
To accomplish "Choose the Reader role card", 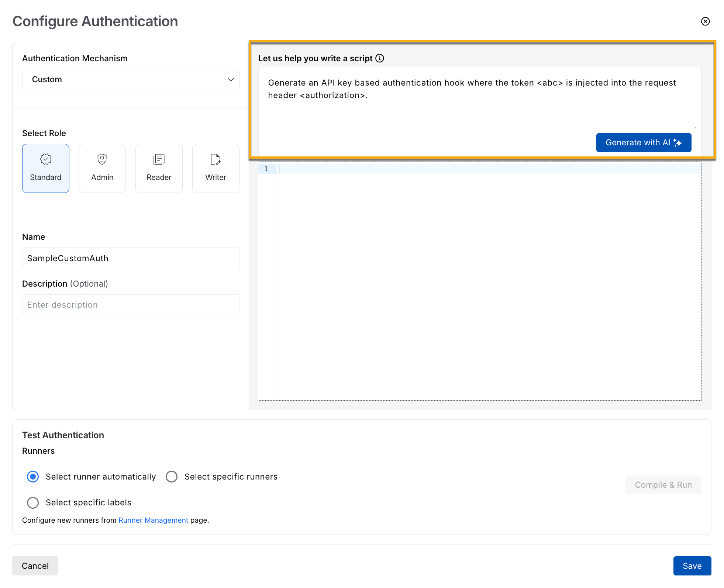I will point(159,168).
